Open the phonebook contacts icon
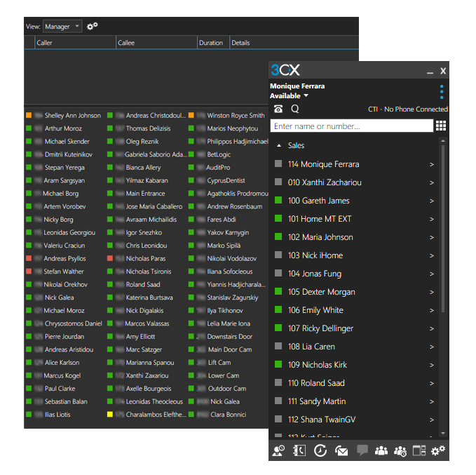This screenshot has height=475, width=476. (x=299, y=451)
